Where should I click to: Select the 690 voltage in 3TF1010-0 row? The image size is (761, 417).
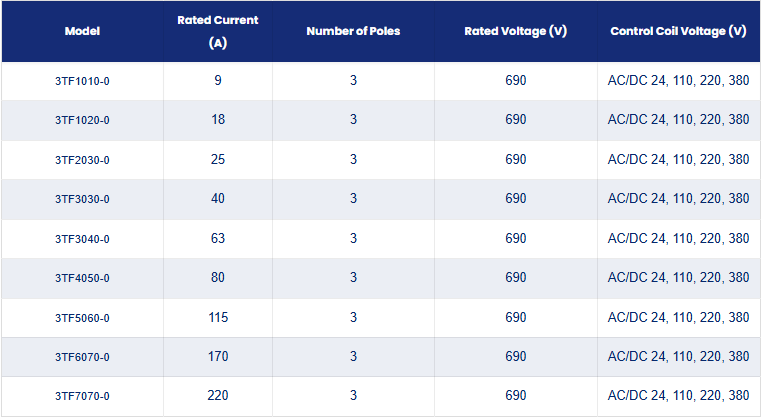515,80
